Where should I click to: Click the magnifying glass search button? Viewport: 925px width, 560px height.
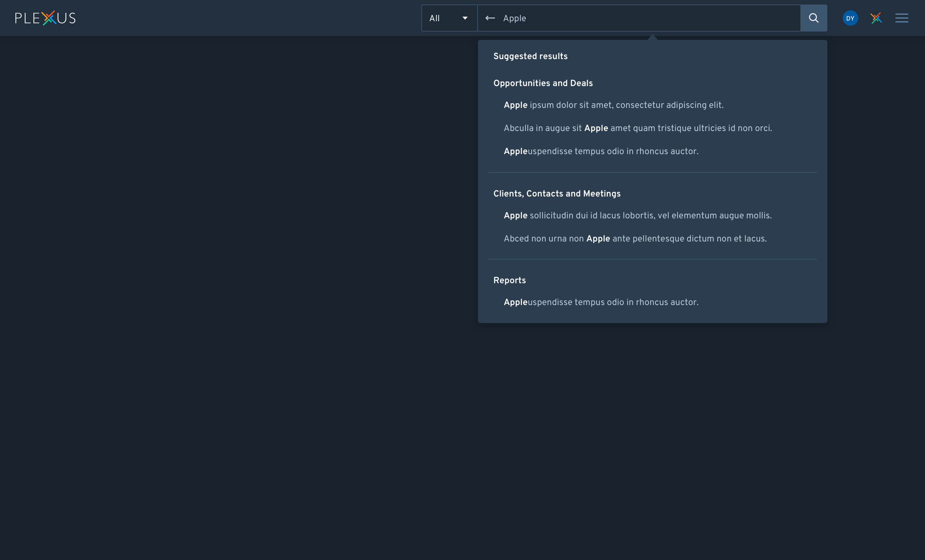pos(813,18)
